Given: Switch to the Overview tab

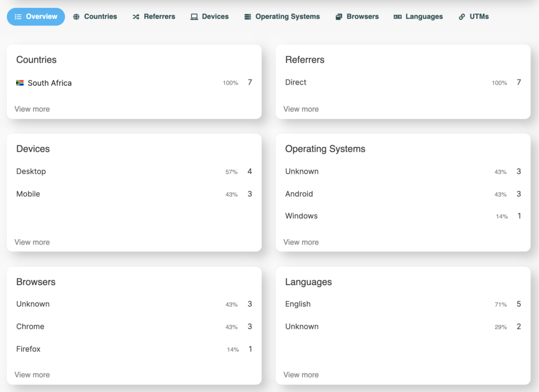Looking at the screenshot, I should [36, 17].
